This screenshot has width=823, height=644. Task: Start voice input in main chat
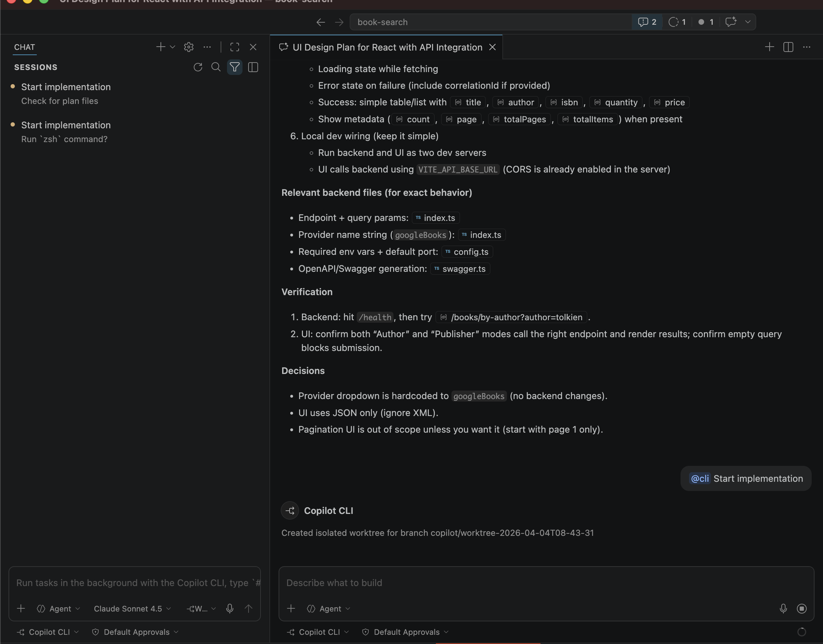coord(783,609)
